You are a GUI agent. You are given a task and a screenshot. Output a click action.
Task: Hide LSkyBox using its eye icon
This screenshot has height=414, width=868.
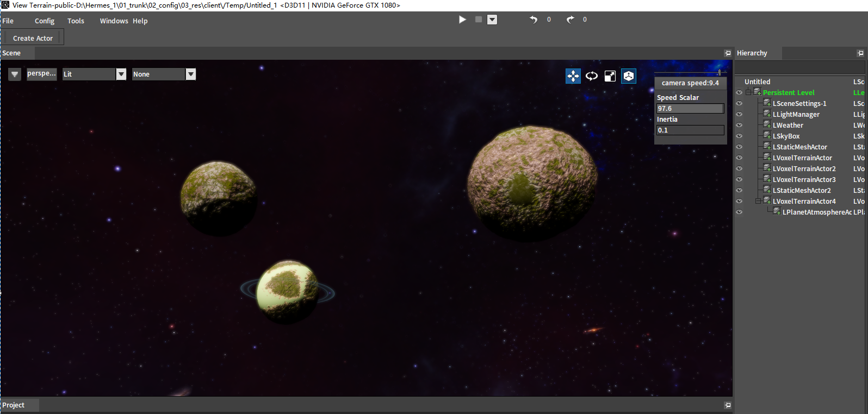[x=739, y=136]
